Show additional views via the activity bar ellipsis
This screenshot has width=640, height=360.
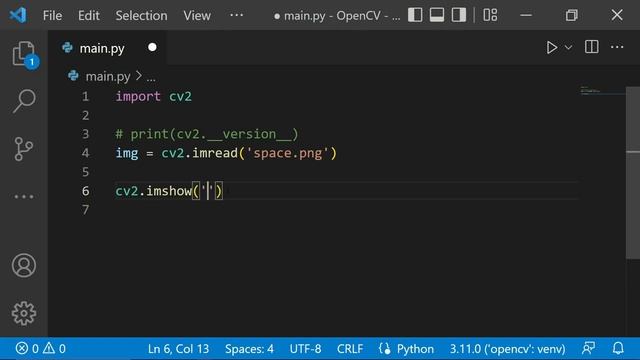point(24,196)
